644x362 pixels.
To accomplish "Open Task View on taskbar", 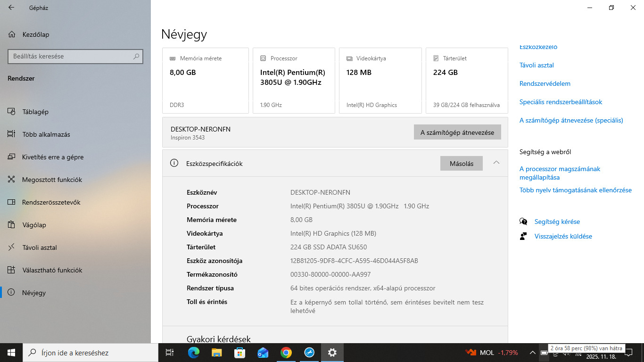I will click(170, 353).
